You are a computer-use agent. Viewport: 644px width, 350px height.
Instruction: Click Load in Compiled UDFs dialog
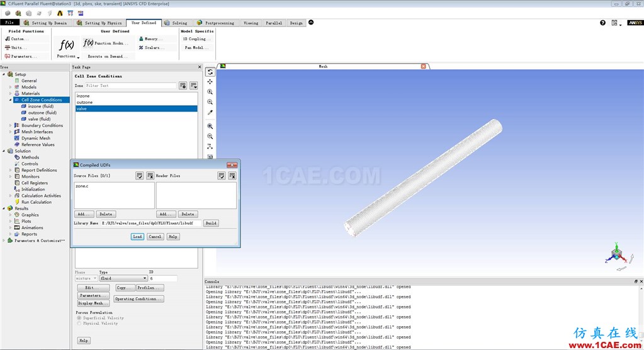pos(137,237)
